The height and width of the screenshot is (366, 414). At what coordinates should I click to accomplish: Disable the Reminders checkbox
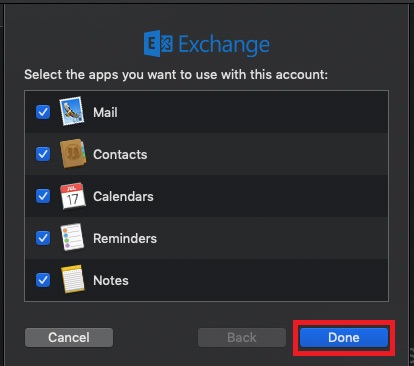(x=43, y=238)
